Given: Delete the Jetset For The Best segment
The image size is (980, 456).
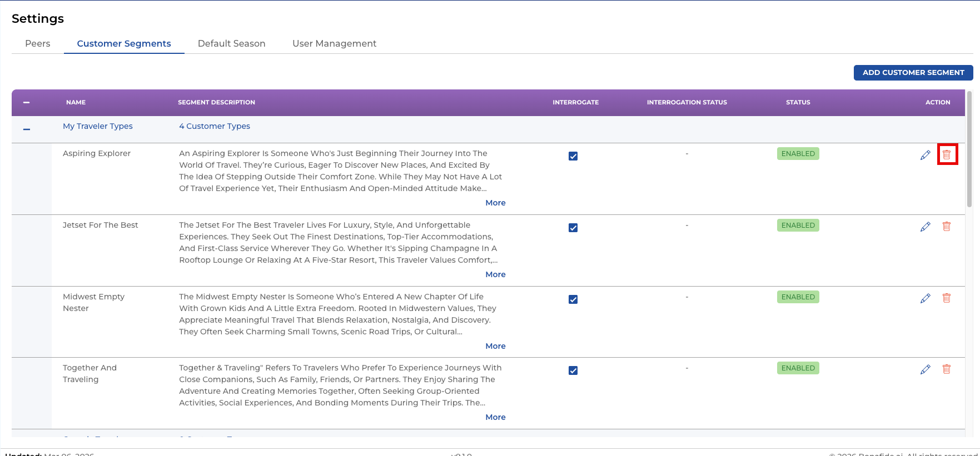Looking at the screenshot, I should coord(946,226).
